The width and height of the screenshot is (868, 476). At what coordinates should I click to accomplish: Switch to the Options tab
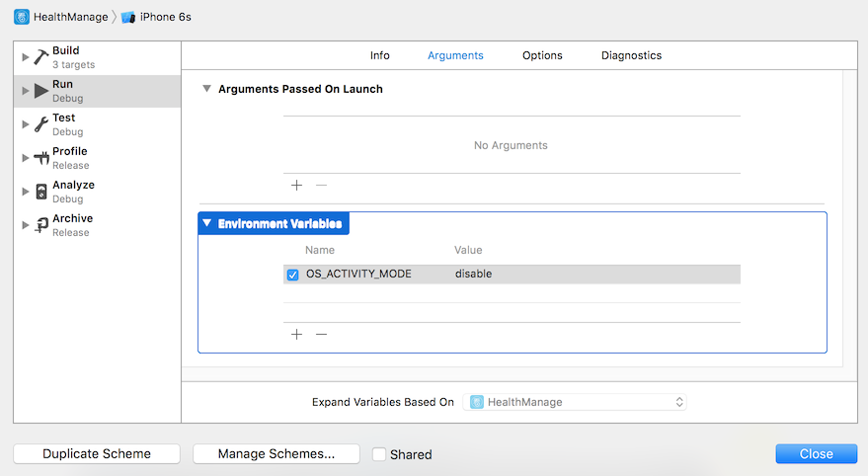[x=542, y=55]
